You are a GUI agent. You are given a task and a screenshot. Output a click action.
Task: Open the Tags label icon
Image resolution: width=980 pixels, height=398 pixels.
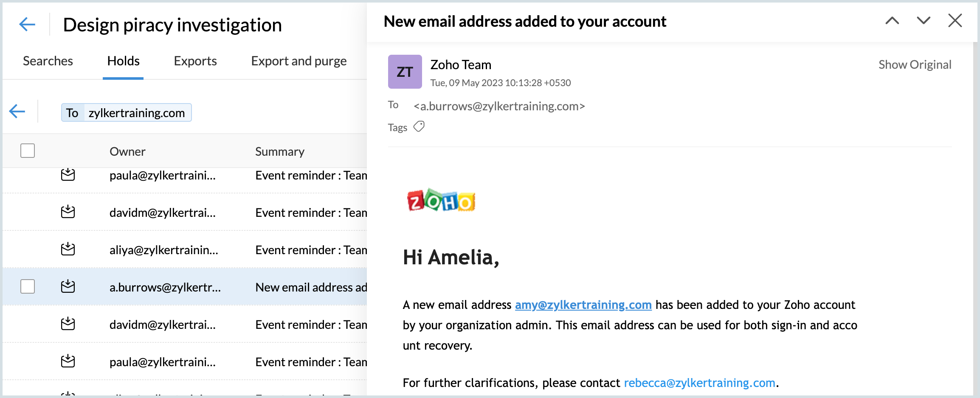pyautogui.click(x=419, y=126)
